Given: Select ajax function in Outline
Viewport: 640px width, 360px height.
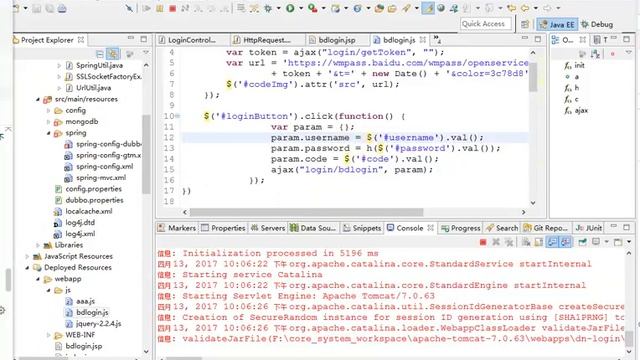Looking at the screenshot, I should coord(581,111).
